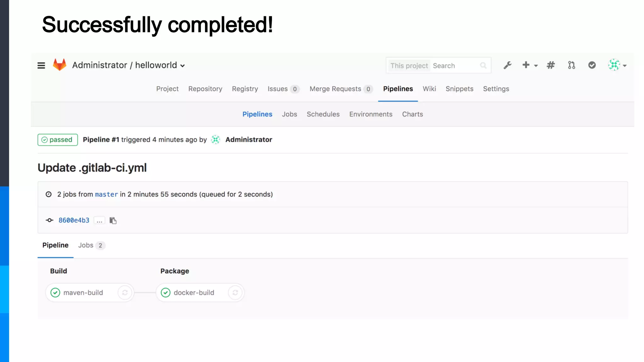
Task: Open the Settings tab
Action: [x=496, y=89]
